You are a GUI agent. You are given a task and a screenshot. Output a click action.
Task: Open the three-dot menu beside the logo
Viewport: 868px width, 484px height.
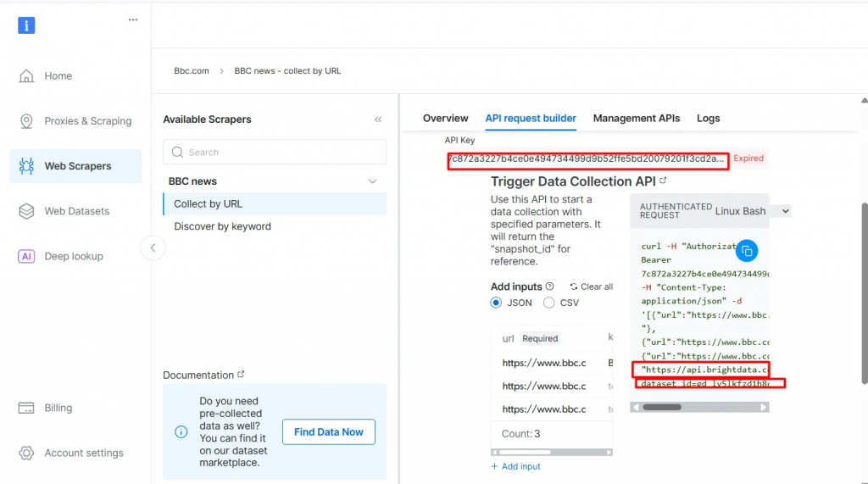tap(132, 19)
